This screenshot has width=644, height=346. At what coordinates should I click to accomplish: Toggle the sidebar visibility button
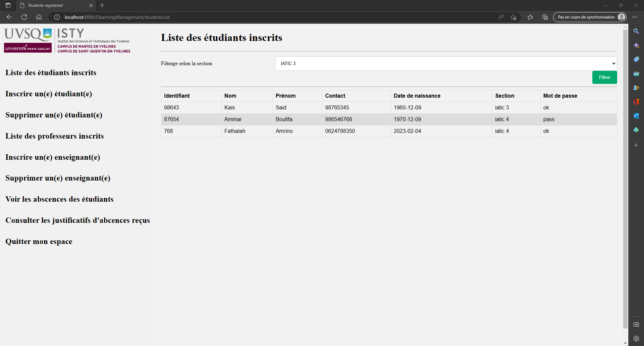point(636,325)
